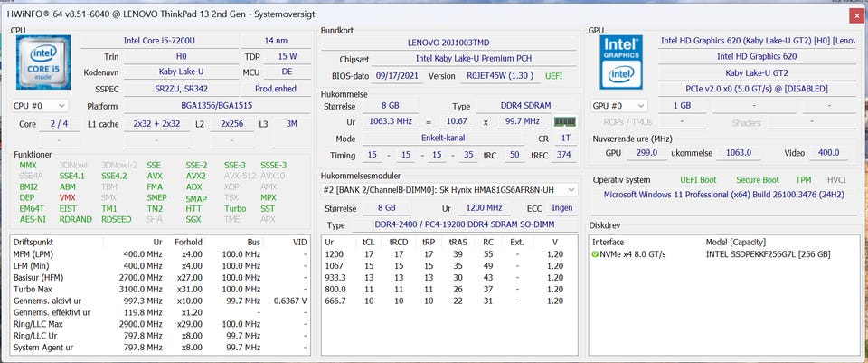Click the Kaby Lake-U codename field

tap(181, 72)
